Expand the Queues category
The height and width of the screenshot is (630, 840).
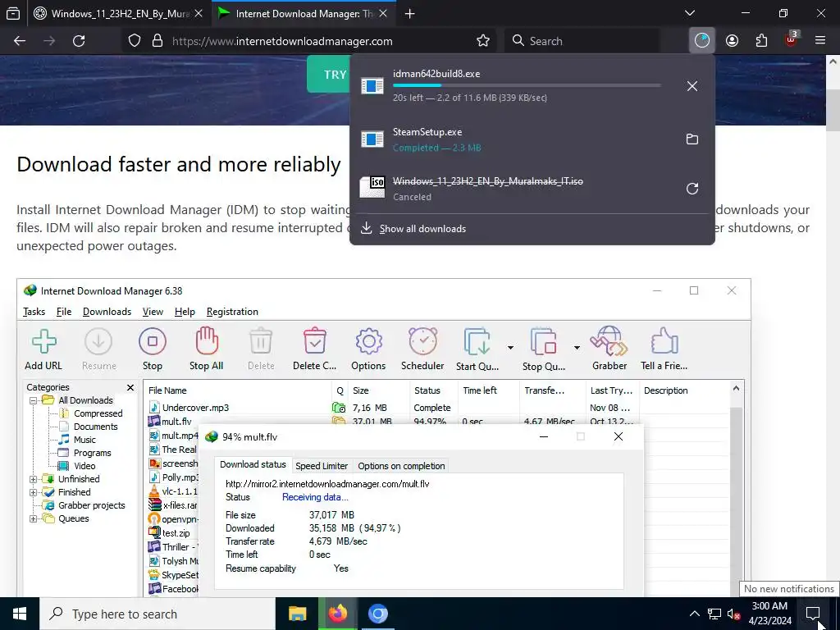click(x=33, y=518)
